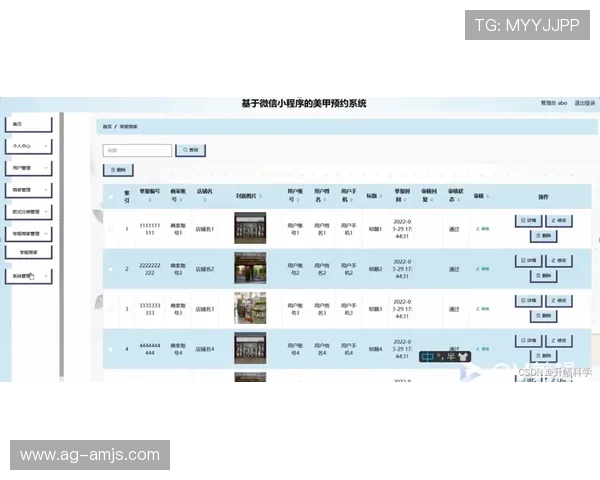600x480 pixels.
Task: Click the IME 中 language mode icon
Action: click(427, 357)
